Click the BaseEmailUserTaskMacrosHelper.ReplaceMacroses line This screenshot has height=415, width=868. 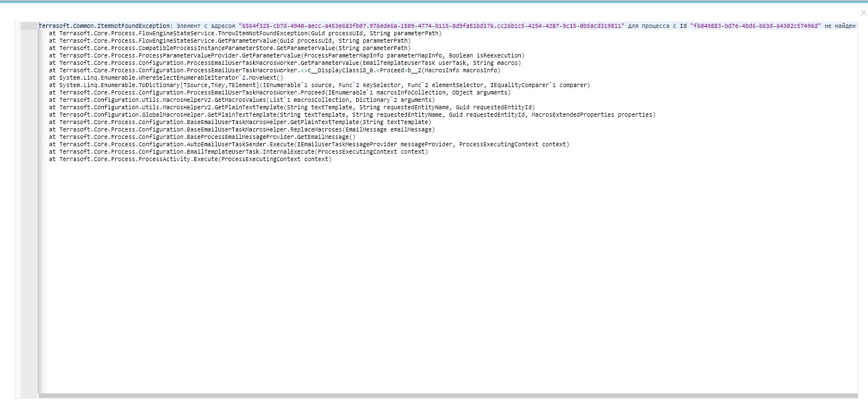242,130
